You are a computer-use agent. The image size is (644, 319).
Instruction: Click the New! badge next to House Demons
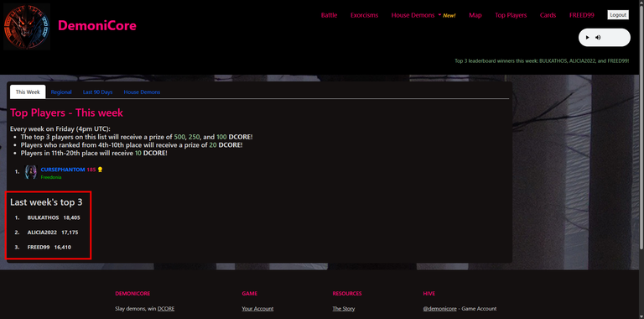click(449, 16)
